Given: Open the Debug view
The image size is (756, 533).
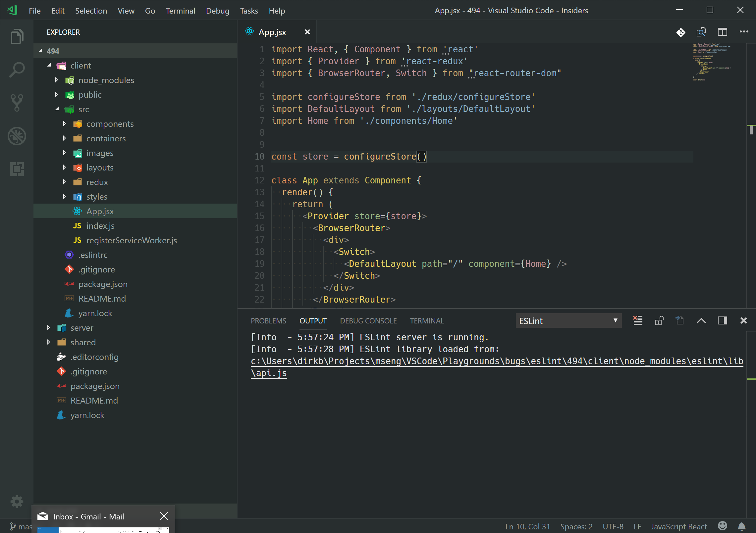Looking at the screenshot, I should [17, 136].
